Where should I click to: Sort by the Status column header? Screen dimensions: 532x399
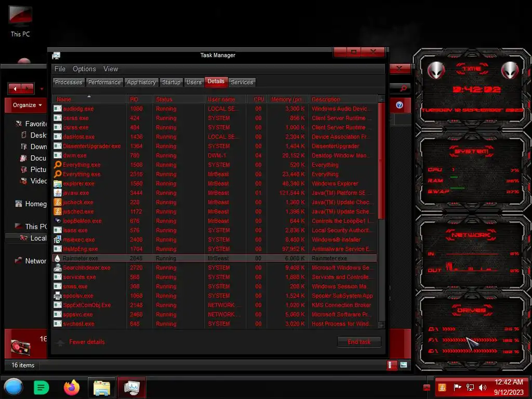(179, 99)
